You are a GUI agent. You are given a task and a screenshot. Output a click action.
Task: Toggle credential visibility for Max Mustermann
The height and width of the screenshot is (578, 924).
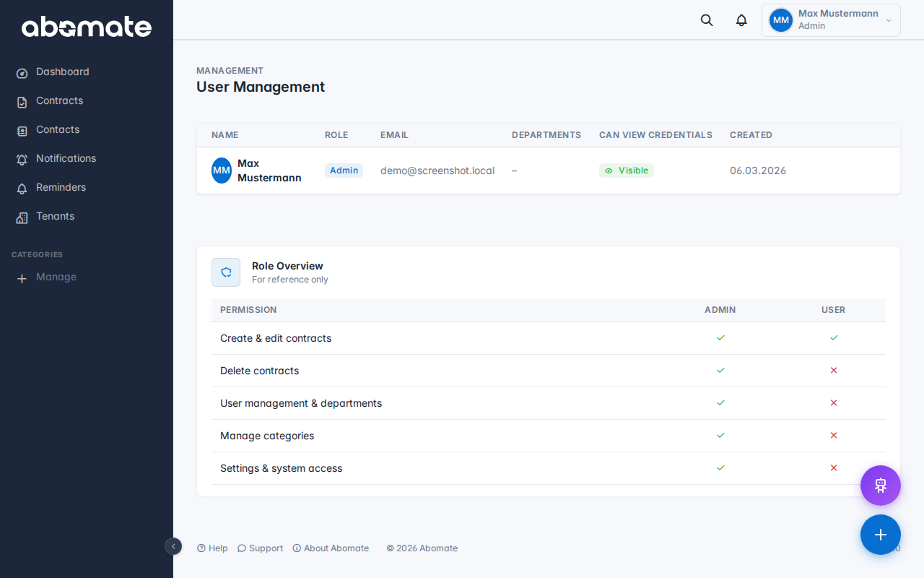626,170
